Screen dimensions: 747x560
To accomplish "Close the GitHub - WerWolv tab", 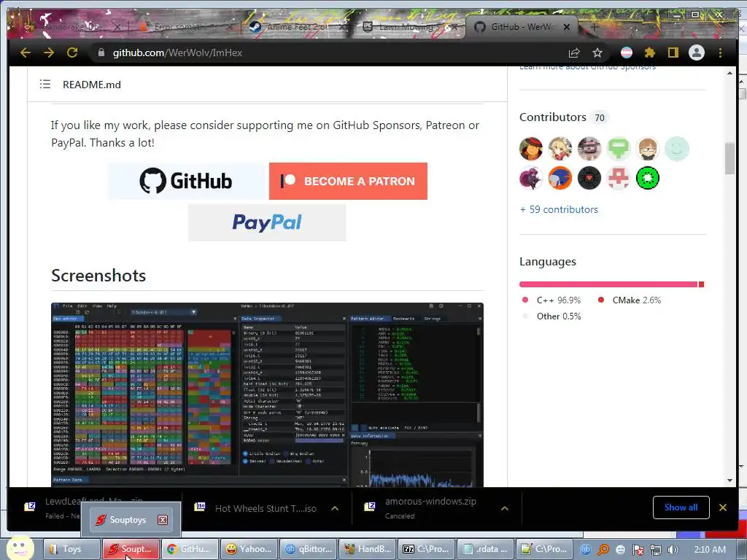I will 567,27.
